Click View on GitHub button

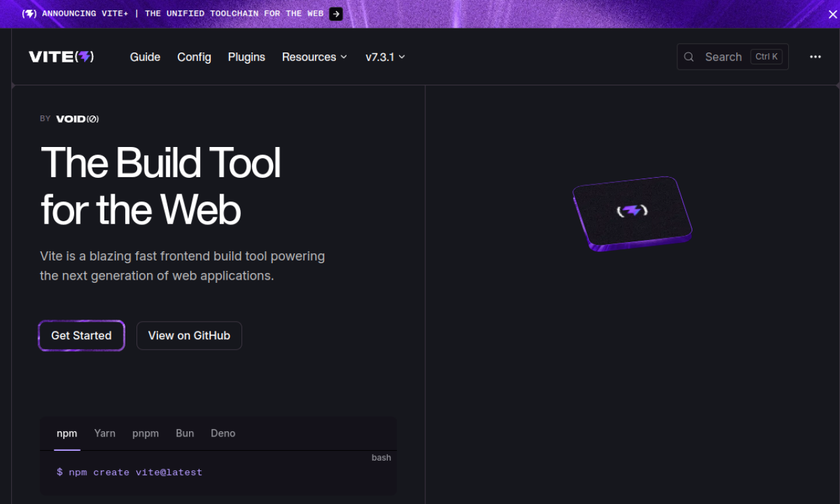coord(189,335)
